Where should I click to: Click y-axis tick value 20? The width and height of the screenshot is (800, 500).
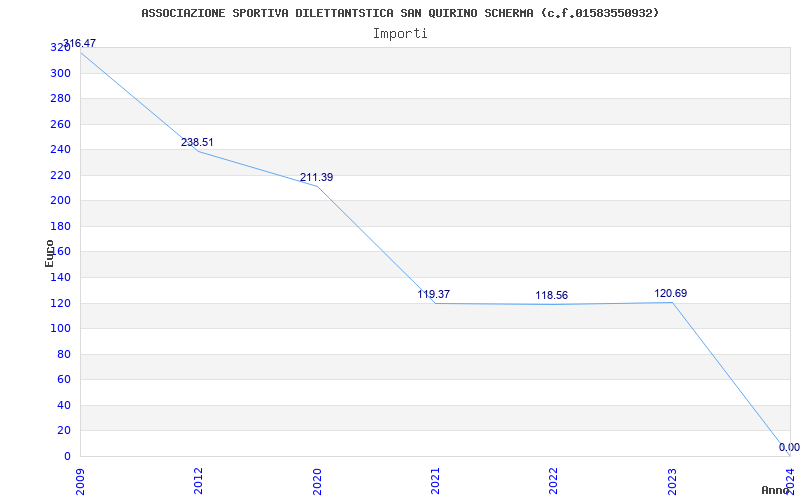(64, 431)
